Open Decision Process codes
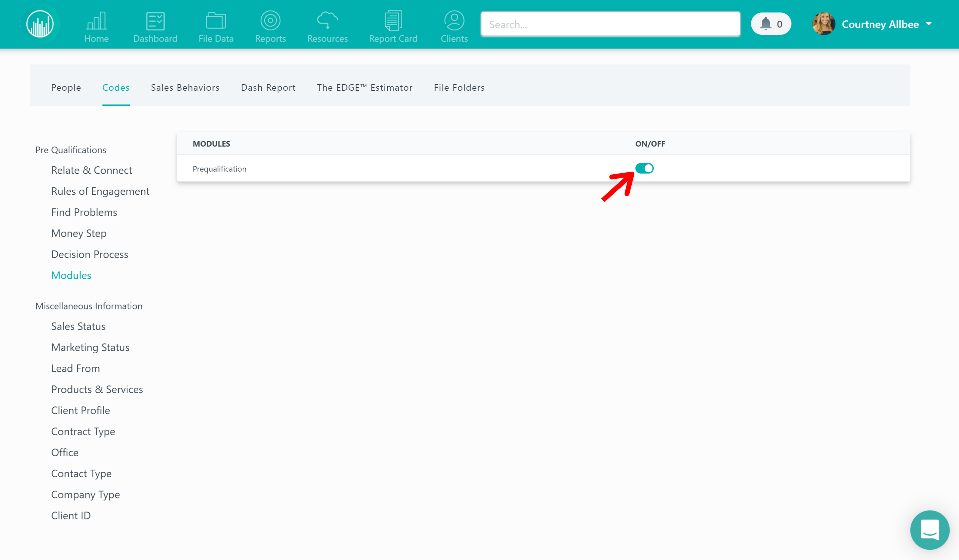This screenshot has height=560, width=959. 90,254
